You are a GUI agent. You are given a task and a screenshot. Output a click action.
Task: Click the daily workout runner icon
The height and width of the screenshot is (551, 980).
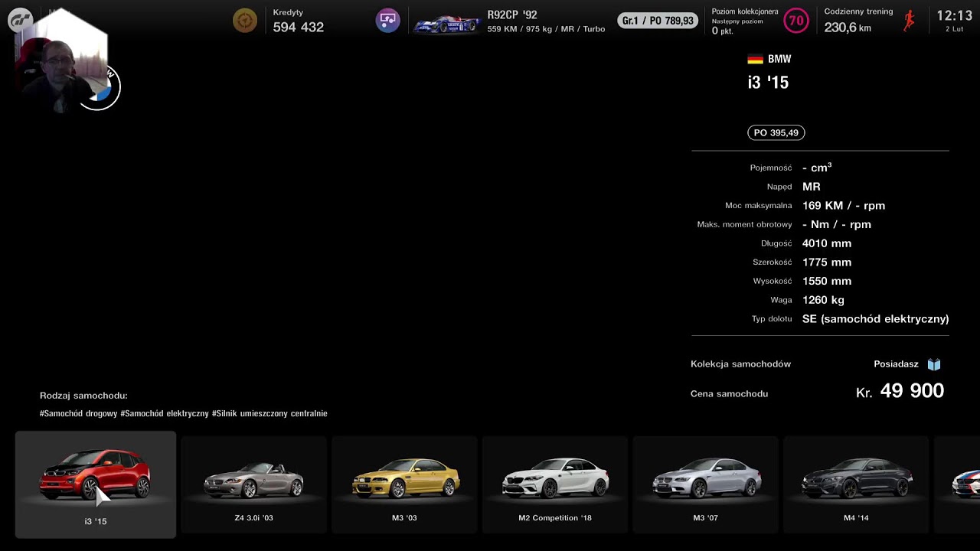tap(910, 21)
